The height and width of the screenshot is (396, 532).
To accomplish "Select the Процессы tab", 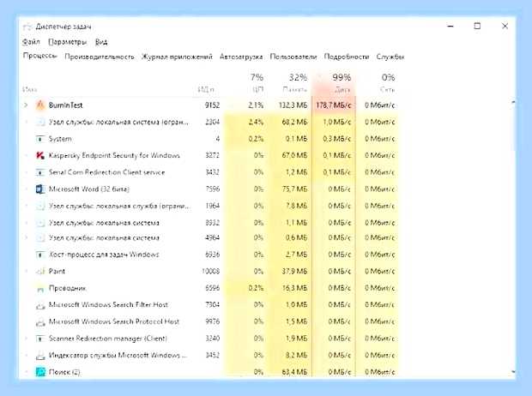I will [39, 56].
